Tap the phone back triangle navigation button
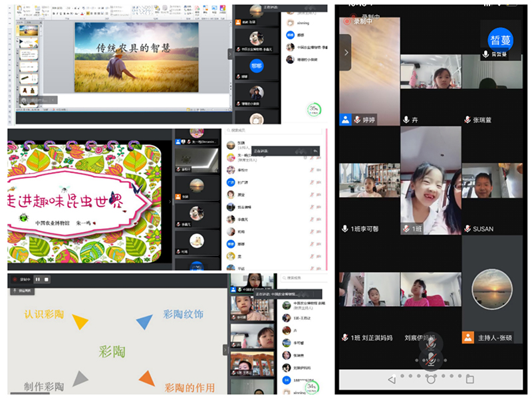Image resolution: width=532 pixels, height=399 pixels. [392, 380]
